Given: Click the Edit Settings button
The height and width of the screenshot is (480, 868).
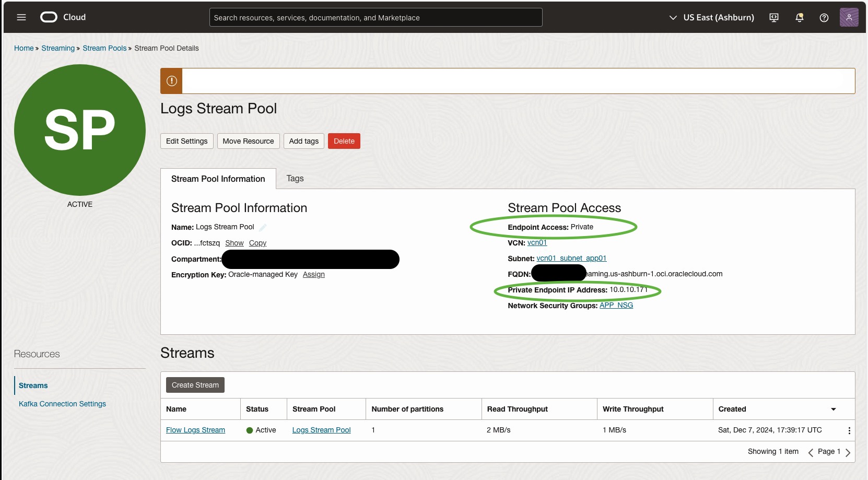Looking at the screenshot, I should pos(187,141).
